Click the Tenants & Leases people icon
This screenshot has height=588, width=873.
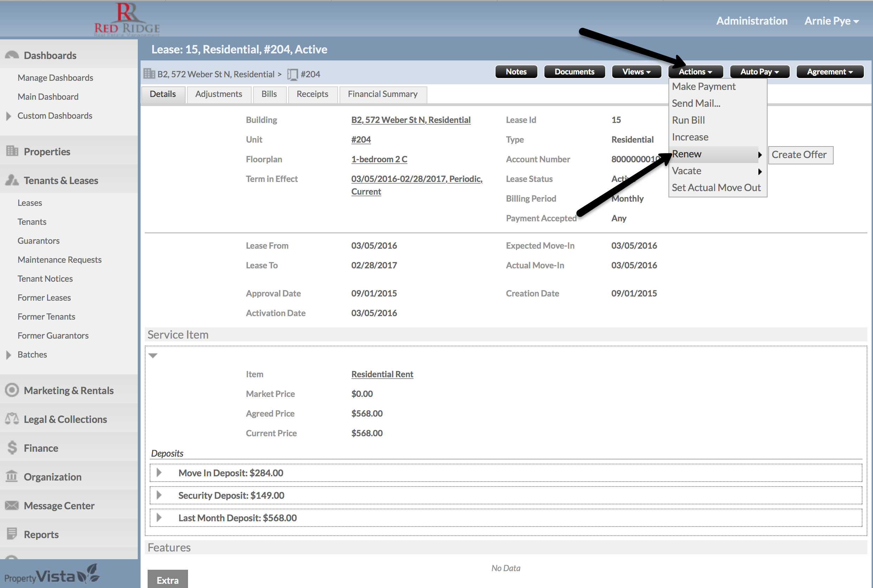[x=12, y=180]
